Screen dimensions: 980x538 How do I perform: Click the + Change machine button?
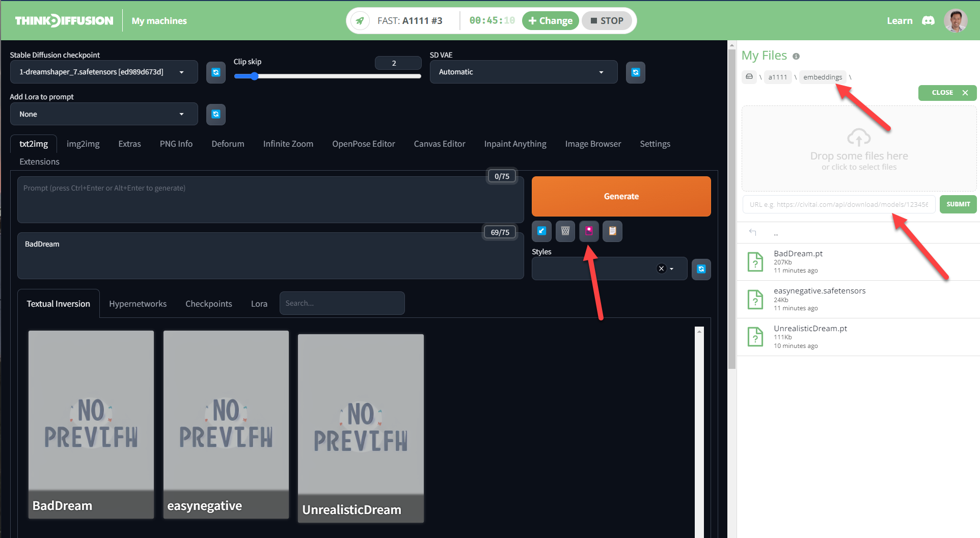point(551,21)
